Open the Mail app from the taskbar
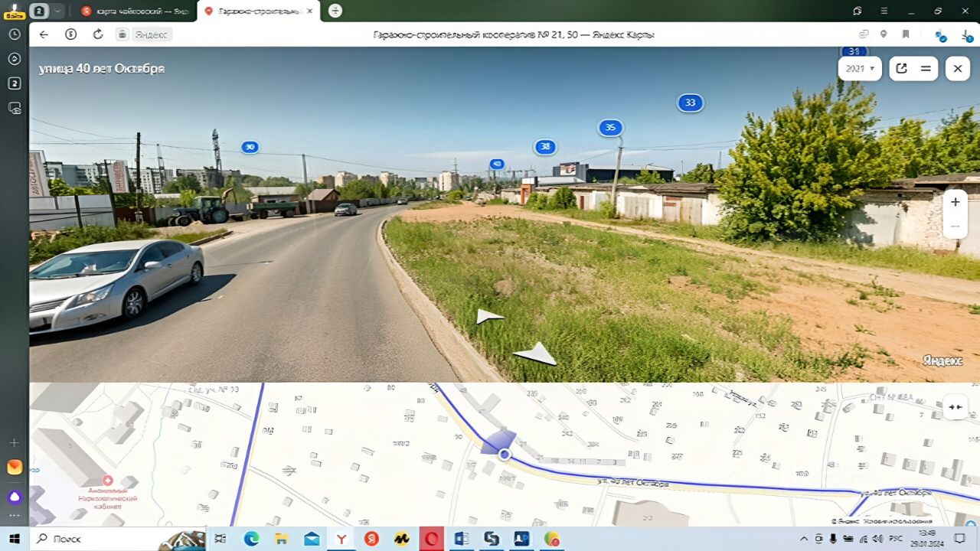 (x=312, y=539)
